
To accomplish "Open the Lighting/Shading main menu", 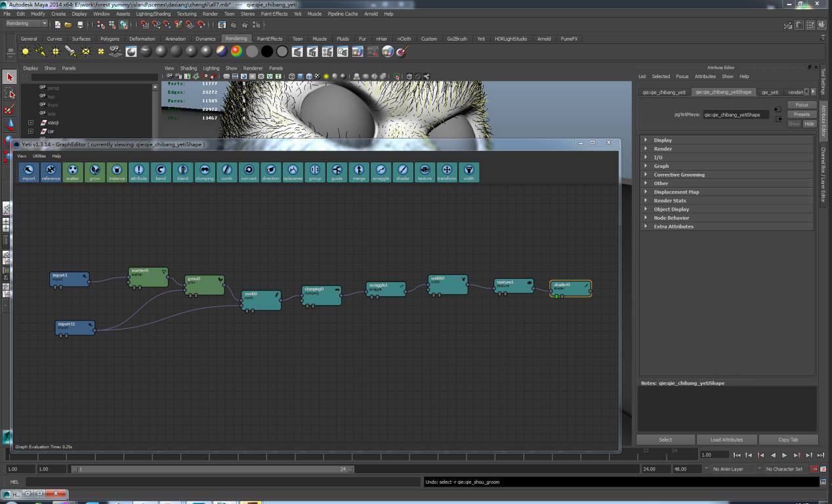I will click(x=152, y=14).
